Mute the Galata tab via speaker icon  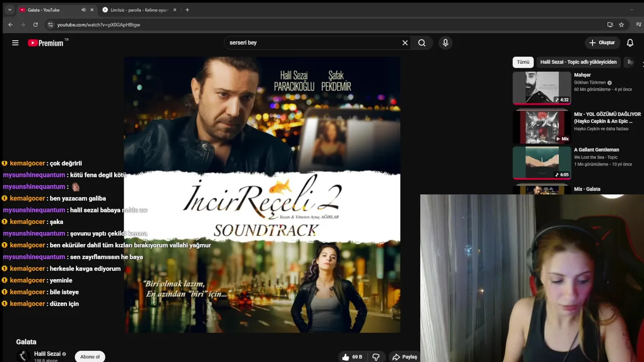[x=84, y=10]
